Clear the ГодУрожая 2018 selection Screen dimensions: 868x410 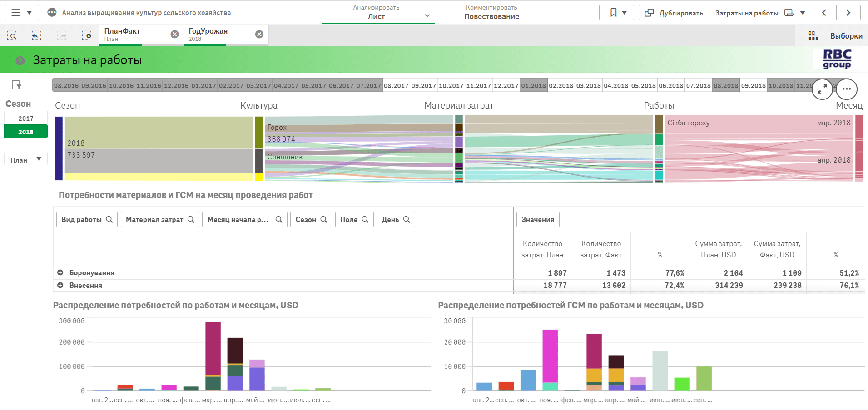pos(259,35)
